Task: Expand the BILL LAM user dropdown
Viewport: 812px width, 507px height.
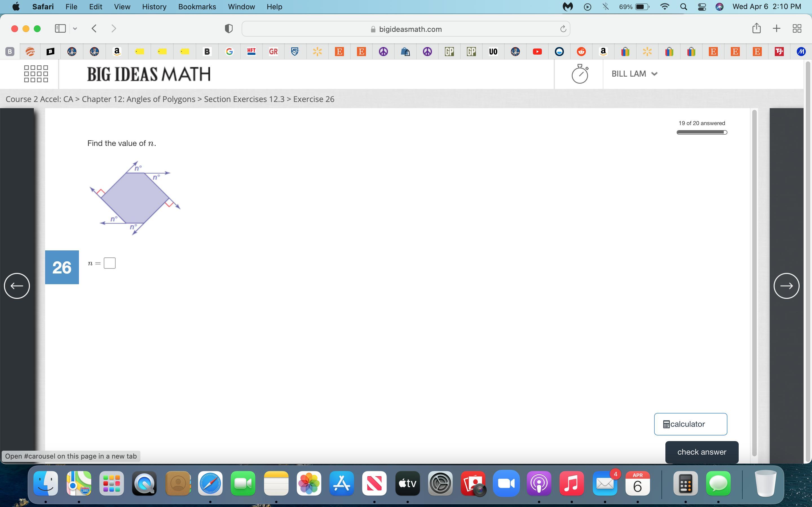Action: click(x=634, y=74)
